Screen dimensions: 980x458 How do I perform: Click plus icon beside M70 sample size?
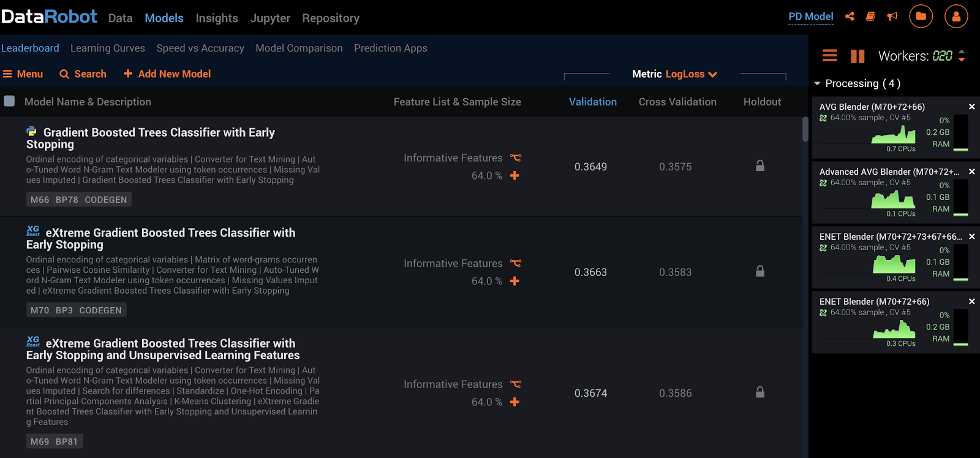(x=514, y=281)
